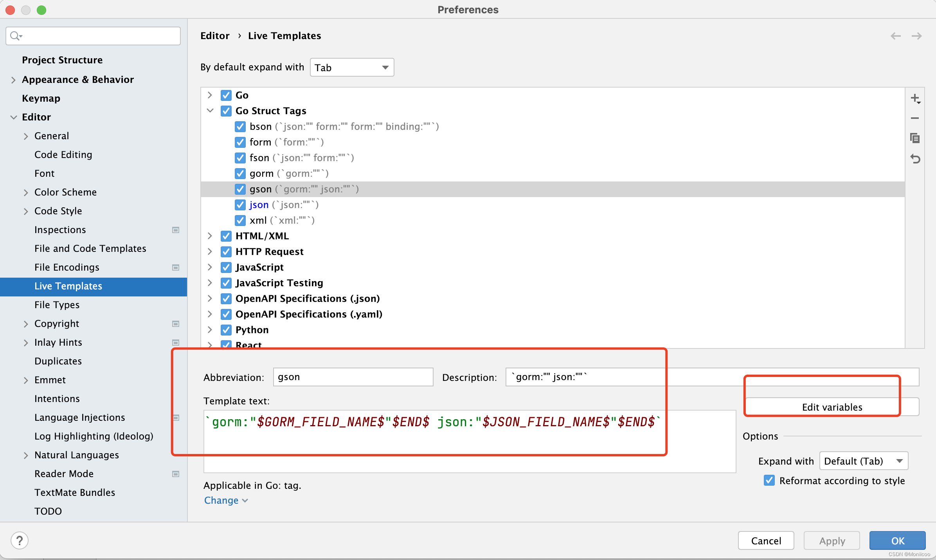Click the Edit variables button
Screen dimensions: 936x560
coord(832,407)
